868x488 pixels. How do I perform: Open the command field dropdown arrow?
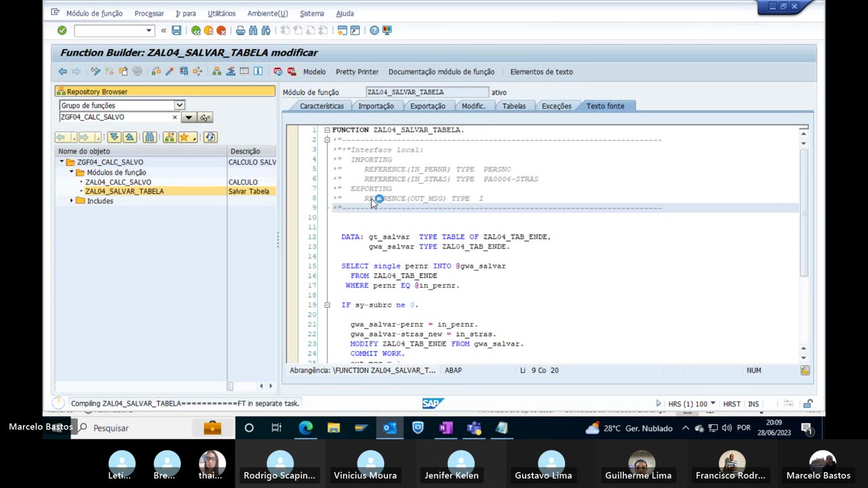pyautogui.click(x=149, y=30)
